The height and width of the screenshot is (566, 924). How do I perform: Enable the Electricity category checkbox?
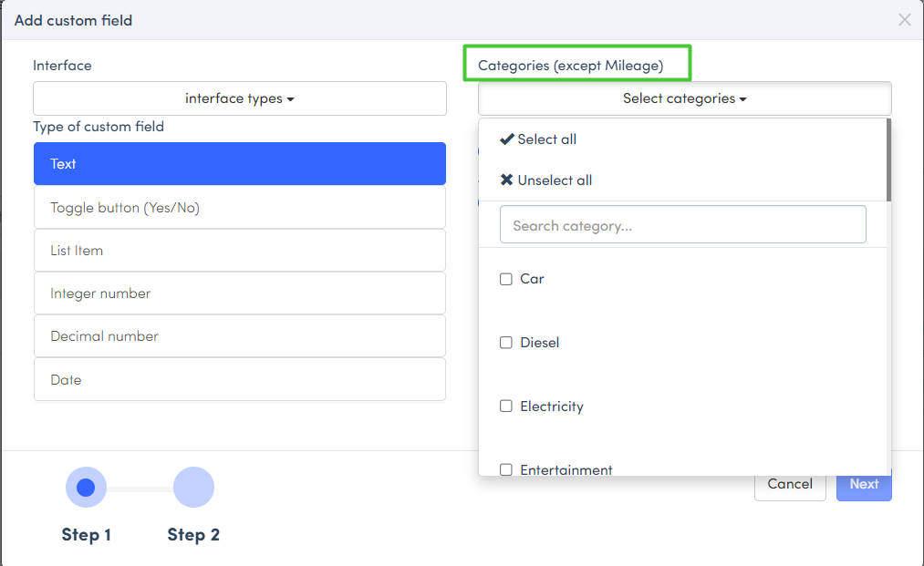click(506, 406)
